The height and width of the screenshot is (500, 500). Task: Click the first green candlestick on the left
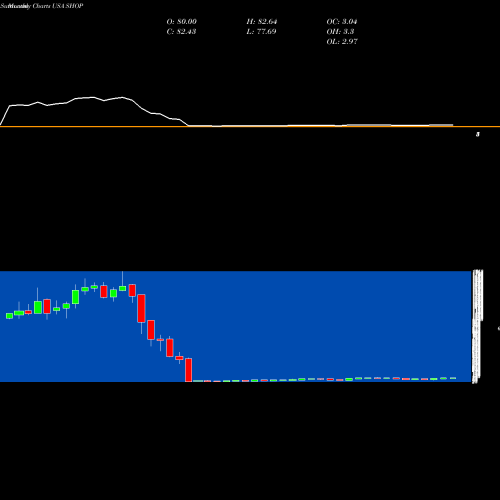(9, 316)
